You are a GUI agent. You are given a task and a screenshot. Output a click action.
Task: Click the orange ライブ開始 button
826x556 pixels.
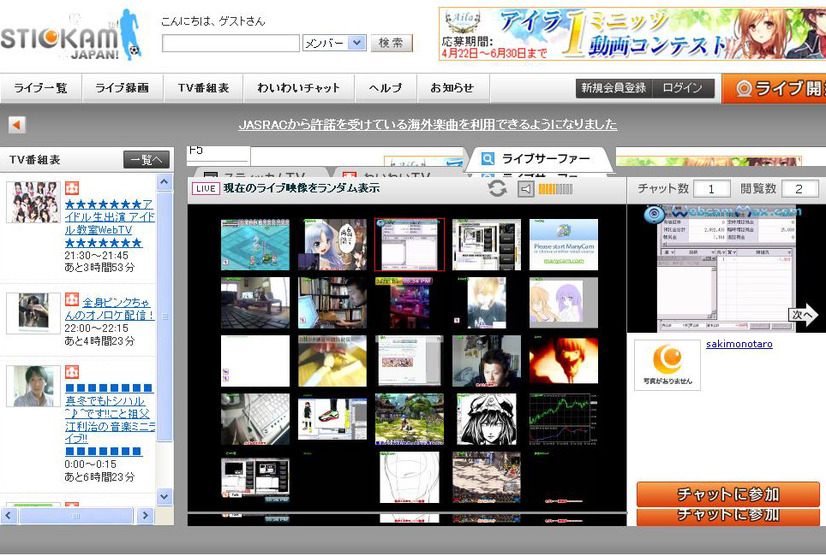pos(774,88)
